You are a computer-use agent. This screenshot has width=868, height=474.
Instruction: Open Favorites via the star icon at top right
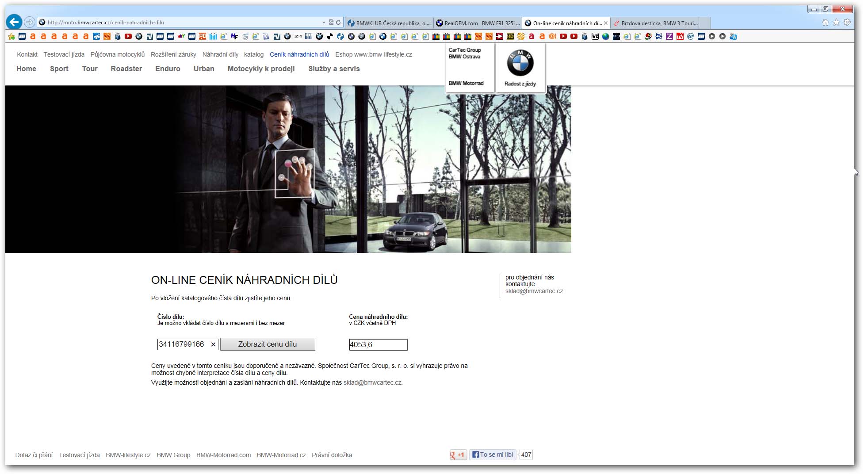point(836,22)
